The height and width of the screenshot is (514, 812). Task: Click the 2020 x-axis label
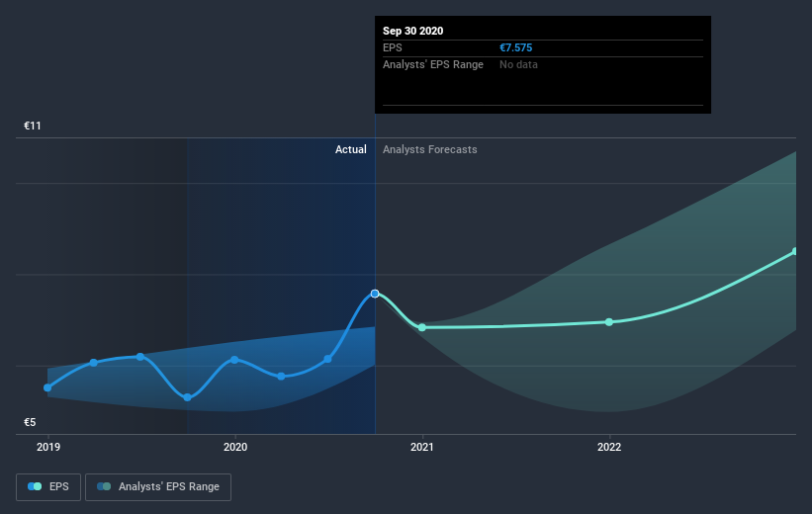click(235, 447)
